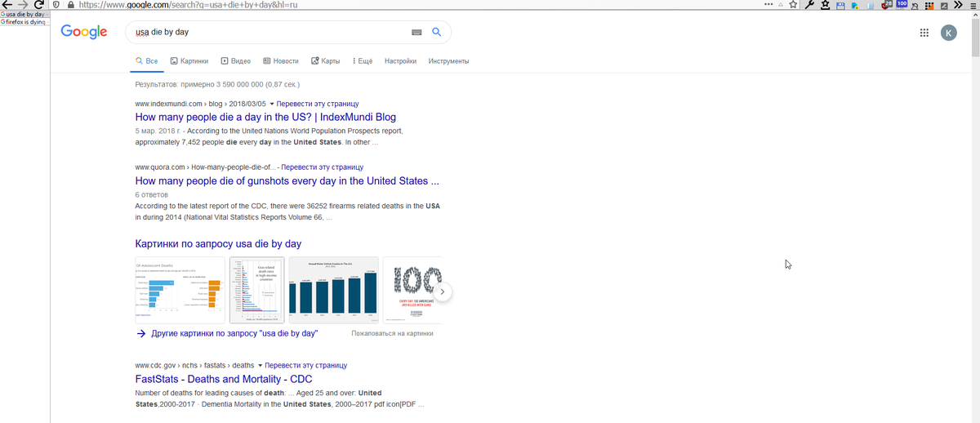Image resolution: width=980 pixels, height=423 pixels.
Task: Open Quora gunshots deaths result
Action: [x=287, y=180]
